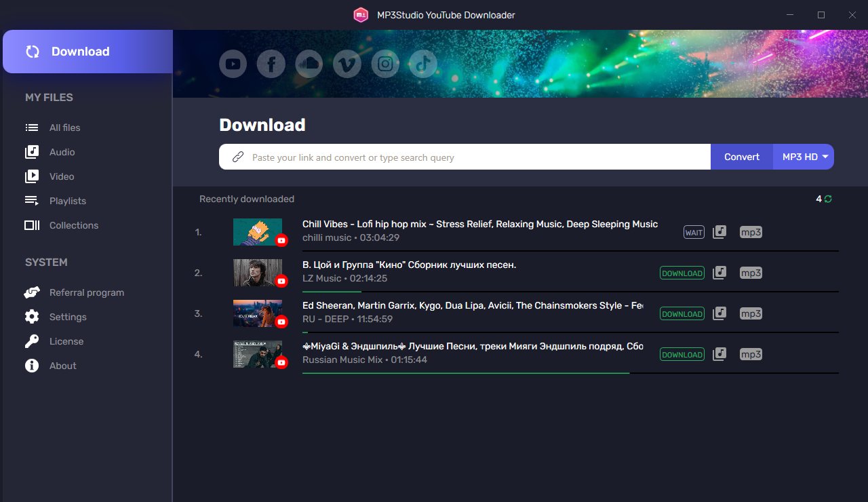This screenshot has width=868, height=502.
Task: Click music library icon on Chill Vibes row
Action: pyautogui.click(x=719, y=232)
